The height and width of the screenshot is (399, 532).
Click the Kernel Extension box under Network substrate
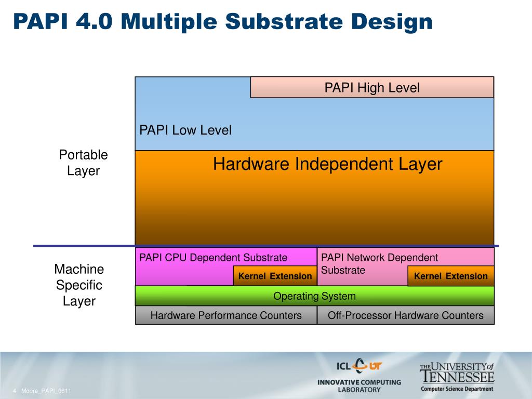(450, 276)
